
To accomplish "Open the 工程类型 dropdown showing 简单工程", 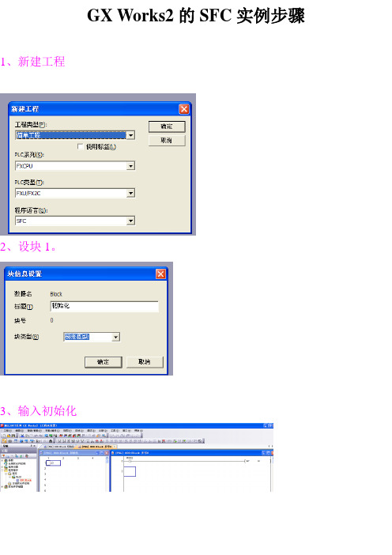I will (75, 135).
